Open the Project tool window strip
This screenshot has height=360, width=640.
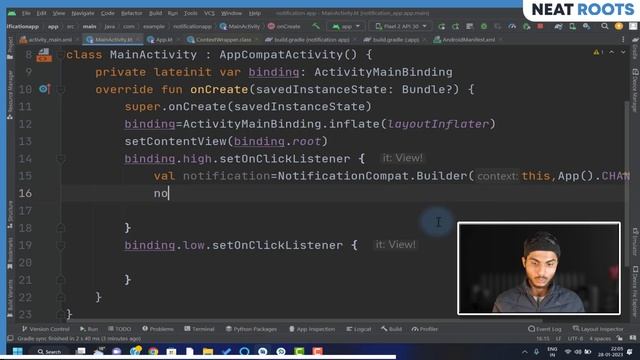pyautogui.click(x=10, y=48)
